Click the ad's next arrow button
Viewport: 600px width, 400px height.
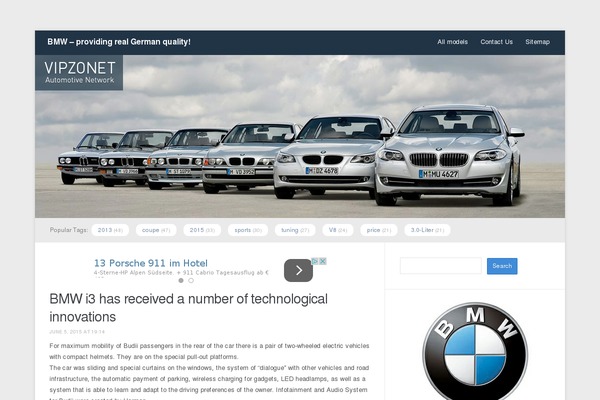[x=298, y=270]
